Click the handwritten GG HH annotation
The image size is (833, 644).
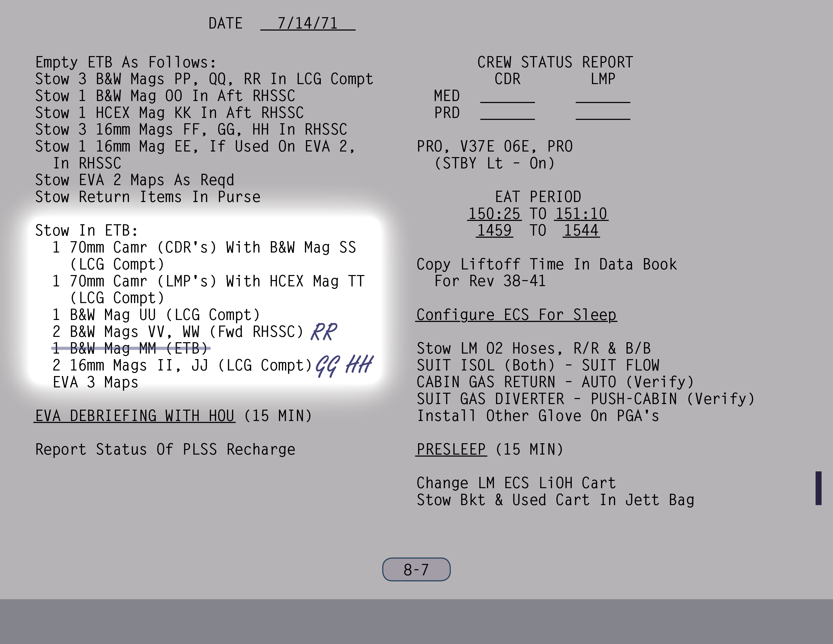(344, 365)
